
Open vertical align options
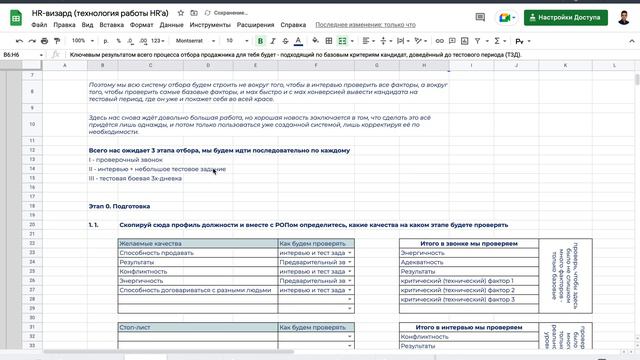[386, 41]
